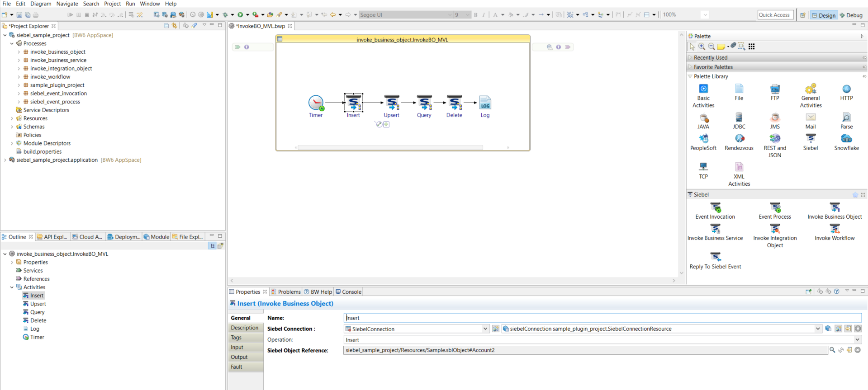The height and width of the screenshot is (390, 868).
Task: Open the REST and JSON palette
Action: 775,146
